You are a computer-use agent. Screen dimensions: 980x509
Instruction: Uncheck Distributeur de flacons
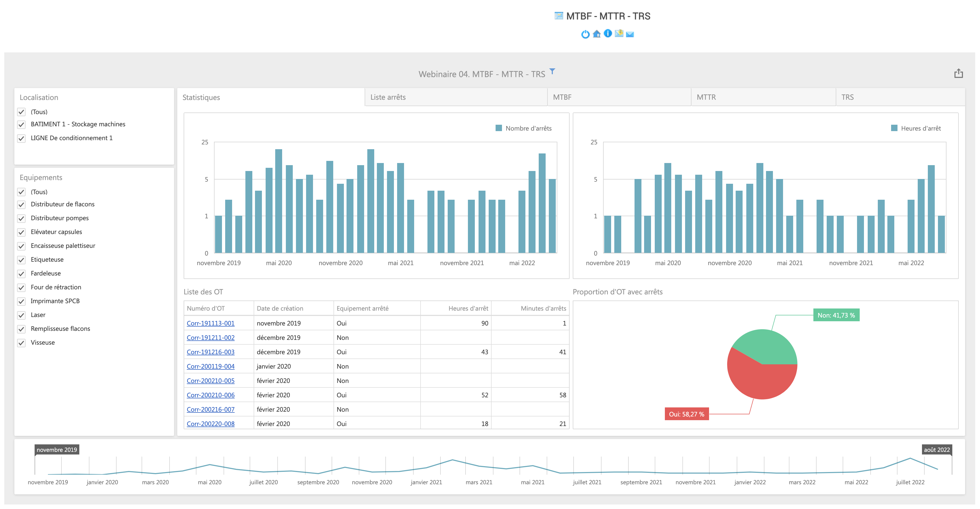(22, 205)
